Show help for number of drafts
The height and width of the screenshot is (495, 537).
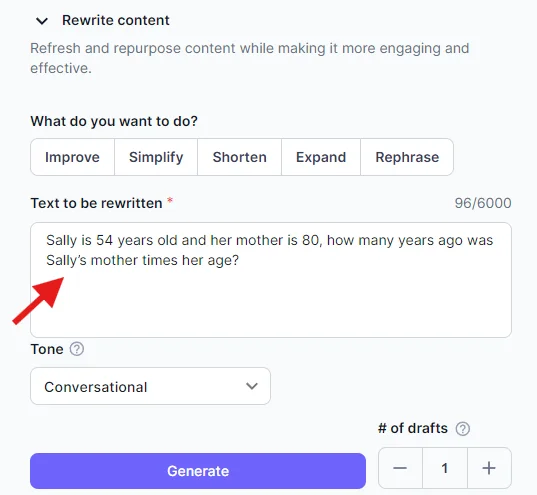(463, 429)
